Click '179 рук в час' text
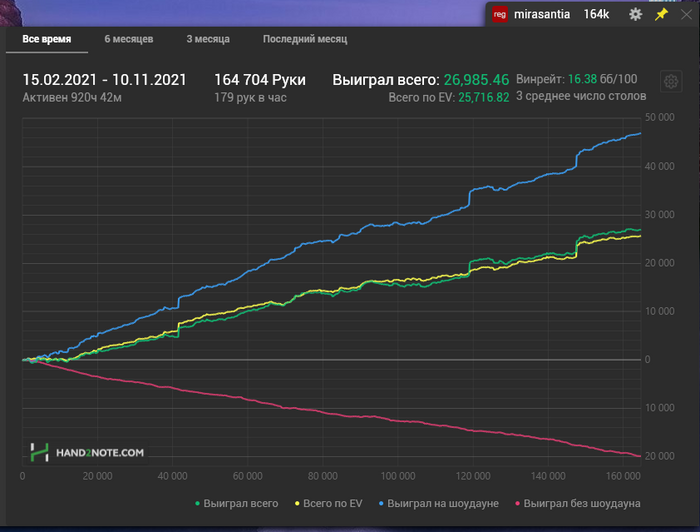 pyautogui.click(x=250, y=98)
